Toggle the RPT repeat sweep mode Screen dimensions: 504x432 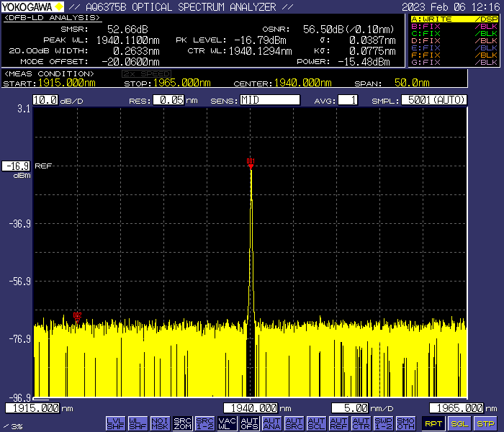click(x=433, y=423)
